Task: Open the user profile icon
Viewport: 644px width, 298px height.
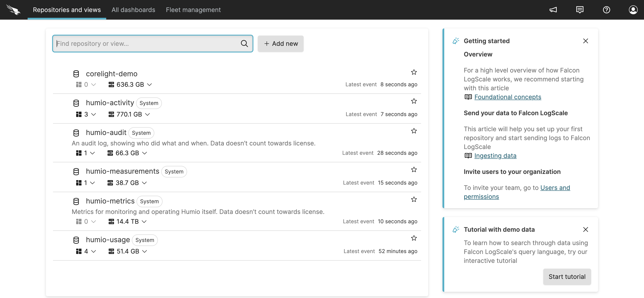Action: pyautogui.click(x=633, y=10)
